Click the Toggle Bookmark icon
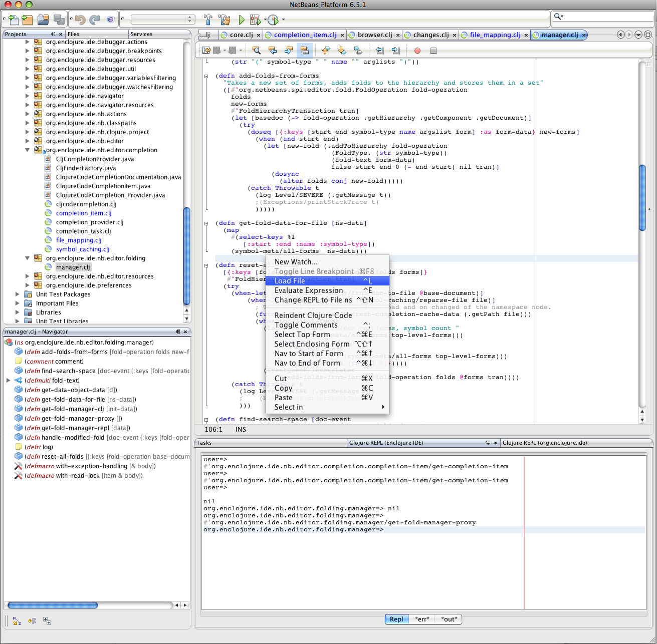 pyautogui.click(x=358, y=50)
